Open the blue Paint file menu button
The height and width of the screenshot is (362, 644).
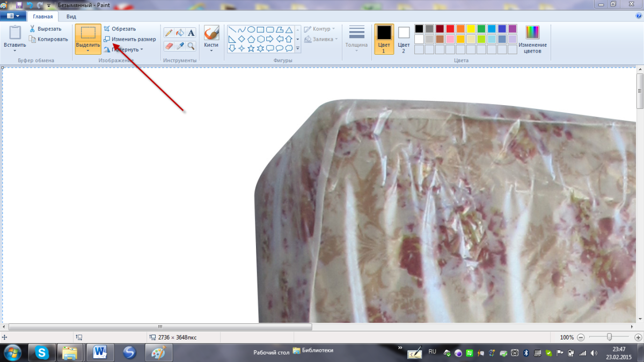coord(12,17)
